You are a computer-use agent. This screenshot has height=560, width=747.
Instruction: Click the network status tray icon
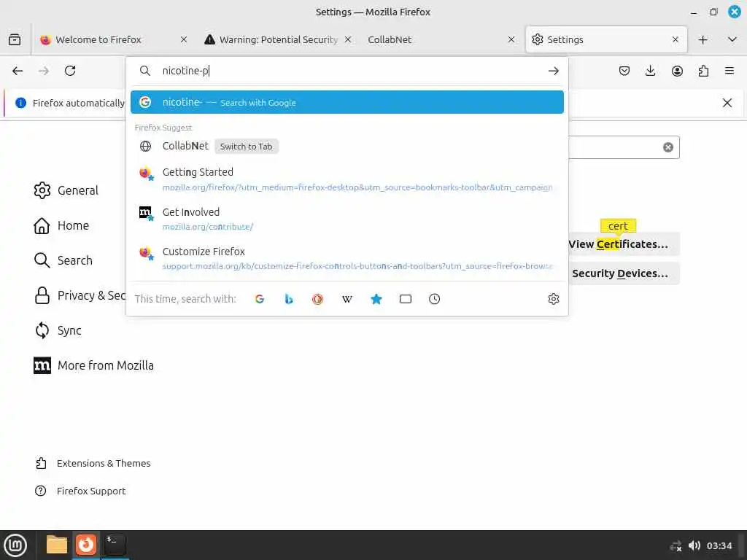point(676,545)
